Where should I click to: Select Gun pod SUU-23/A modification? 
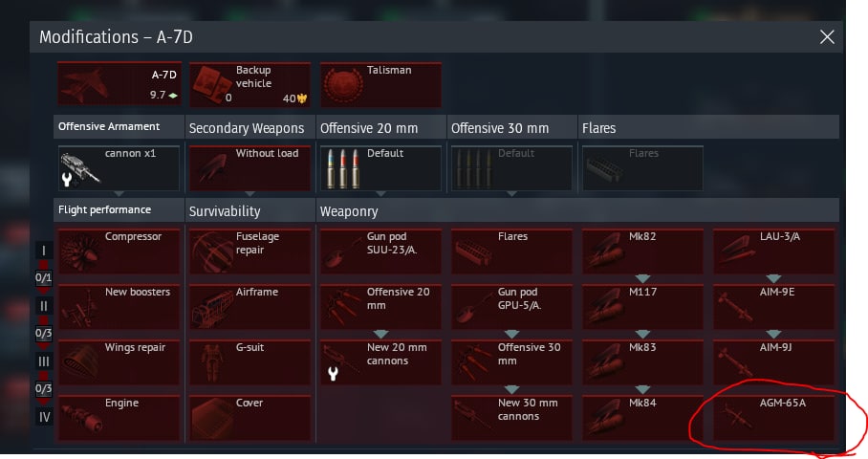(380, 251)
